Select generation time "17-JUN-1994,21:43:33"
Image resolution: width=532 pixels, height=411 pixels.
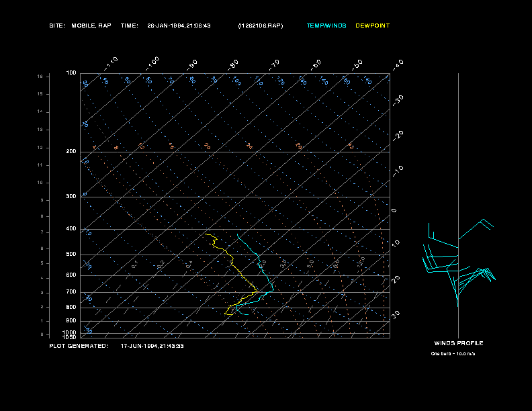[x=152, y=346]
